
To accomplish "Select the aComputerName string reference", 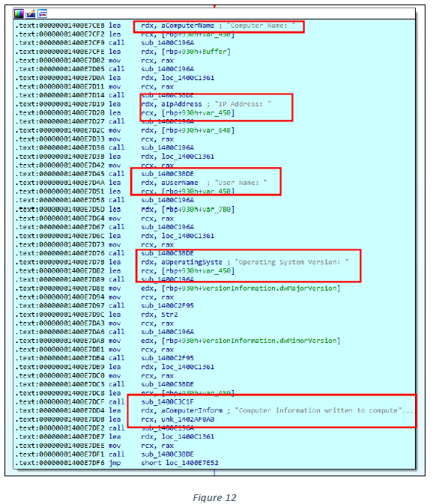I will point(188,25).
